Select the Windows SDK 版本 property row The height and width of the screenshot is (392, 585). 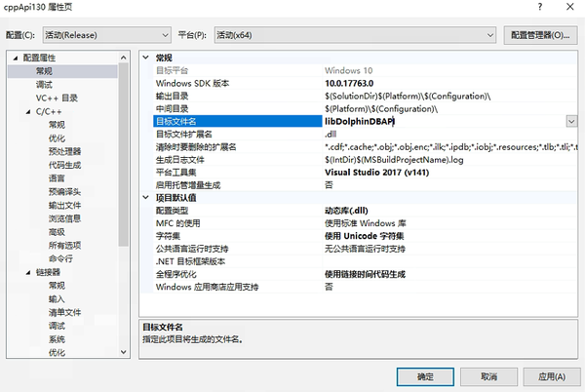click(x=365, y=83)
